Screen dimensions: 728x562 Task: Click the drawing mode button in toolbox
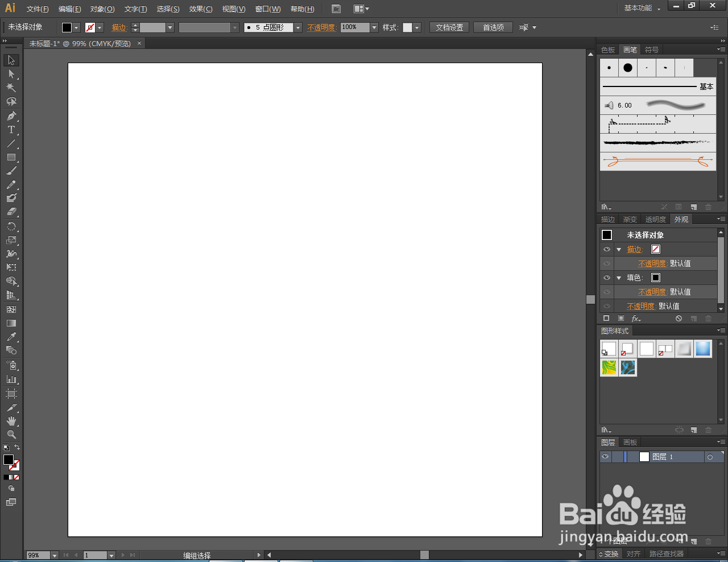[x=11, y=489]
